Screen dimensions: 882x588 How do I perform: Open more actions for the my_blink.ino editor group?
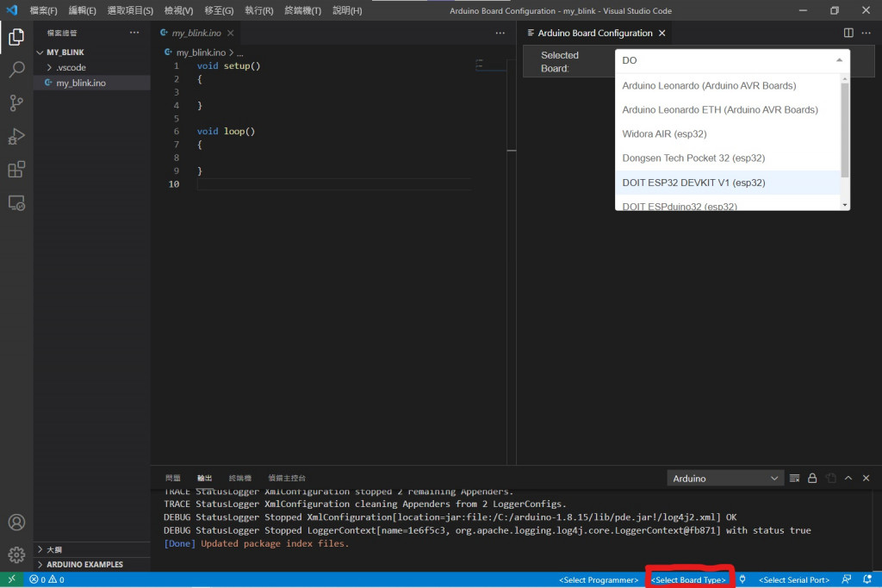coord(500,34)
